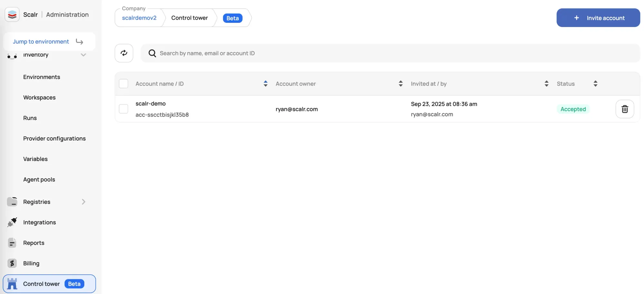Screen dimensions: 644x294
Task: Click the Invite account button
Action: click(598, 18)
